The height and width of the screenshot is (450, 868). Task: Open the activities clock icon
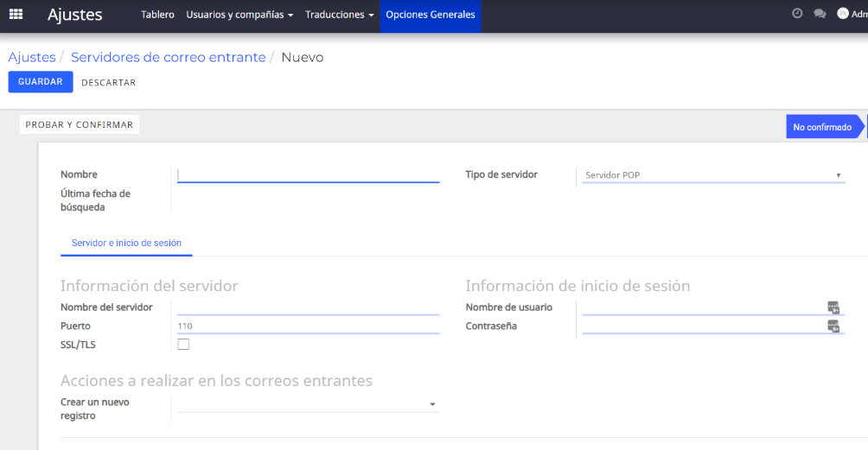(x=797, y=13)
